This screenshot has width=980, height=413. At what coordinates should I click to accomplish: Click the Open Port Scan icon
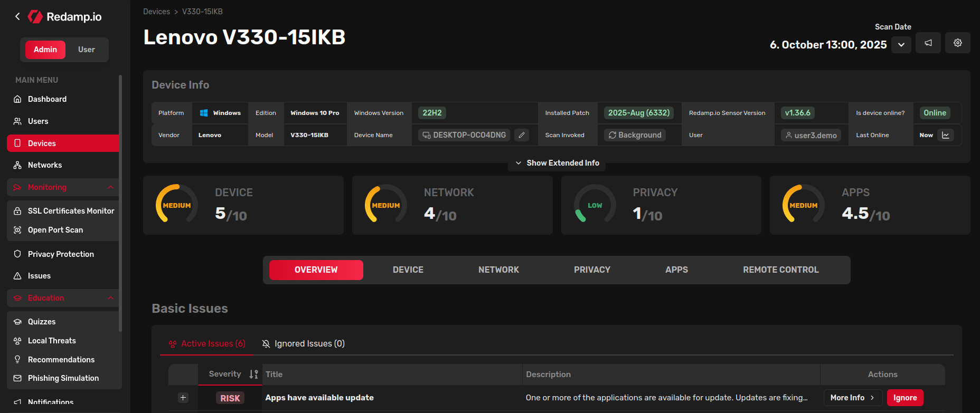coord(17,230)
